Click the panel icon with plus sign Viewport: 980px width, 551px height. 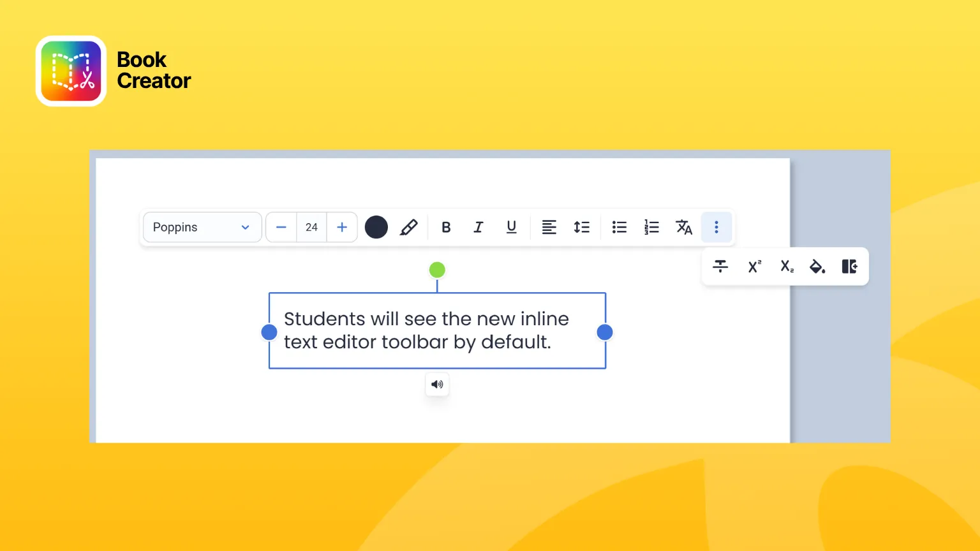[850, 267]
